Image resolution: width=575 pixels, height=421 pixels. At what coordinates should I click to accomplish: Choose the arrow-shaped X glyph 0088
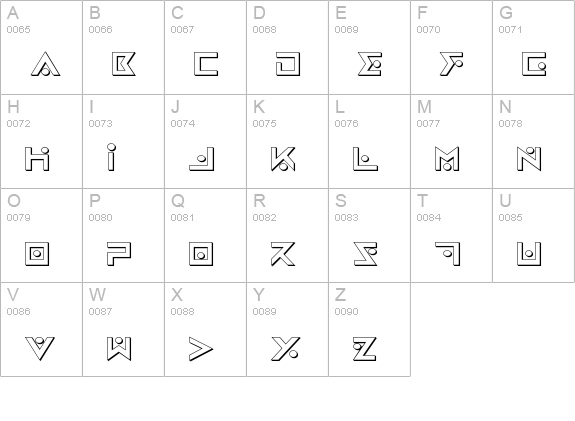coord(201,349)
